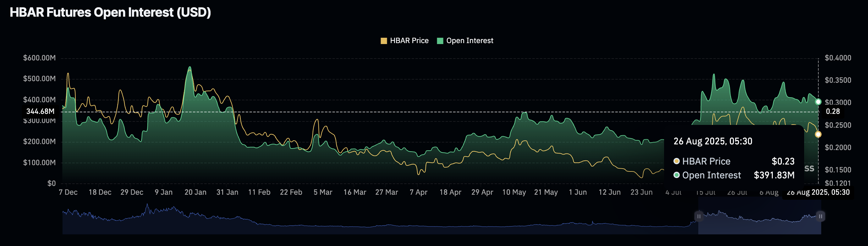Click the HBAR Futures Open Interest title

110,13
